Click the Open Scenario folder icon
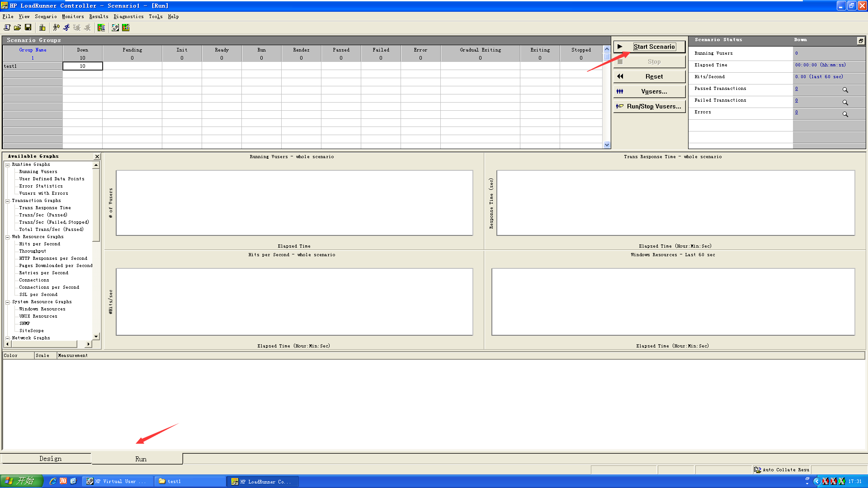Screen dimensions: 868x488 [17, 28]
